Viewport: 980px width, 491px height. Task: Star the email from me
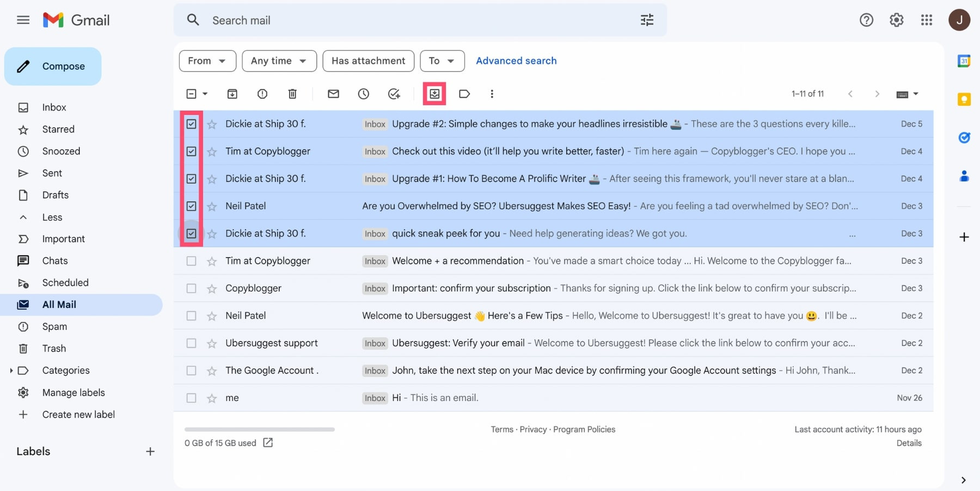click(x=212, y=398)
